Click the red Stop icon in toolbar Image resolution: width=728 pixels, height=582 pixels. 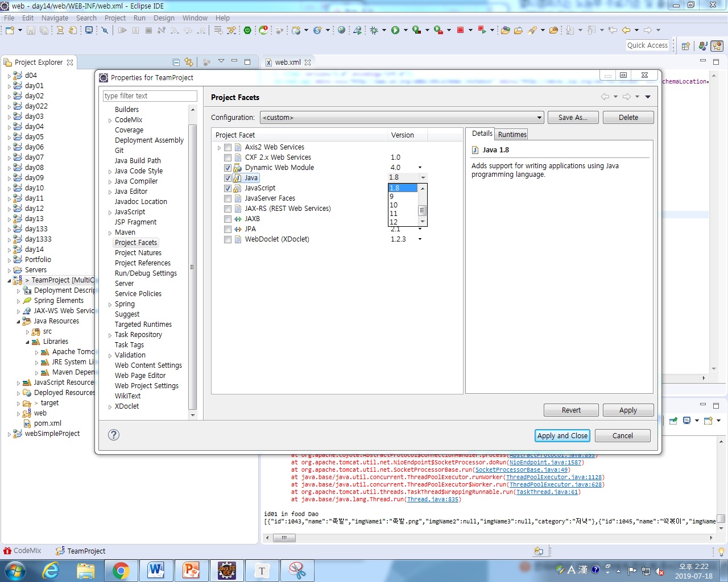(x=461, y=30)
